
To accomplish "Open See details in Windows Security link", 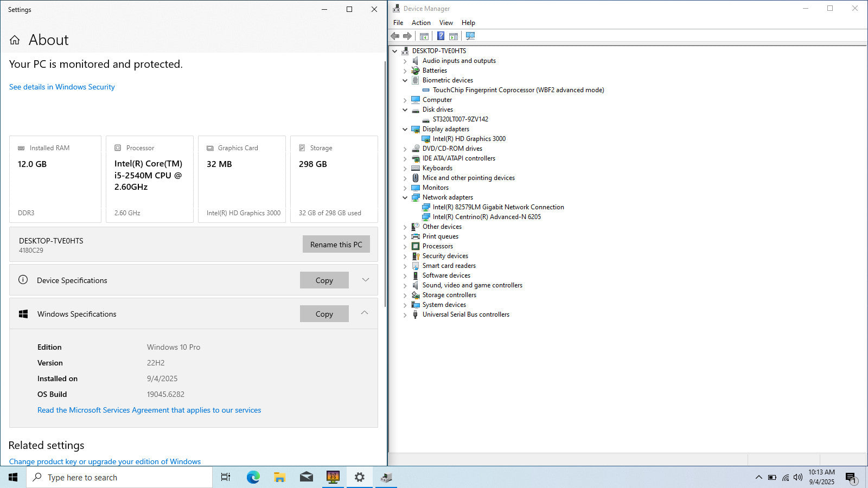I will click(x=62, y=87).
